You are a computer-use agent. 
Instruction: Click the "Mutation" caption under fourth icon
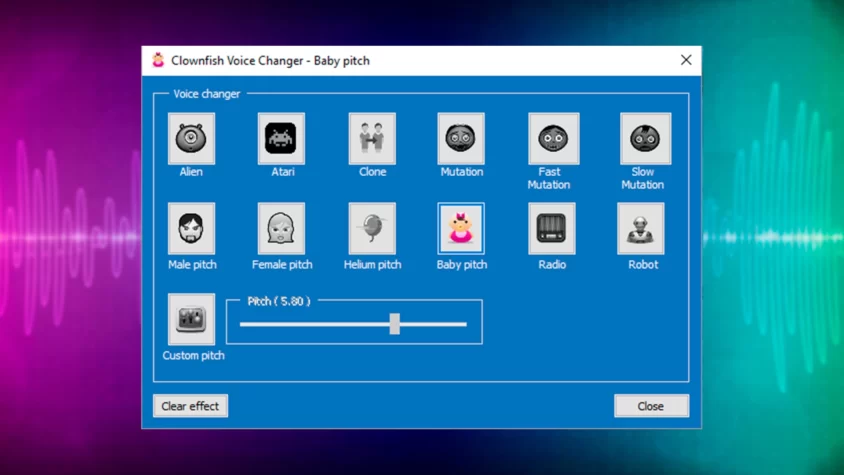[462, 172]
